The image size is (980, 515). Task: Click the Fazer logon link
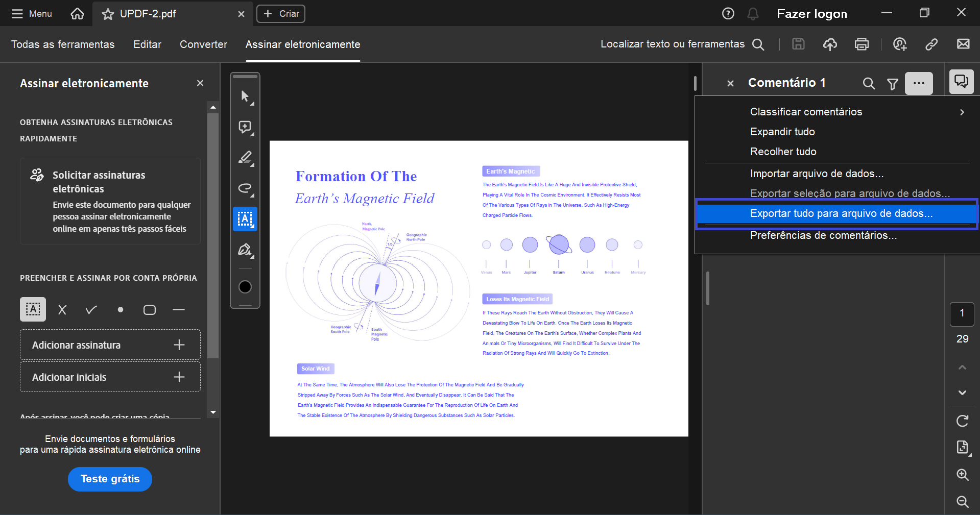[811, 14]
